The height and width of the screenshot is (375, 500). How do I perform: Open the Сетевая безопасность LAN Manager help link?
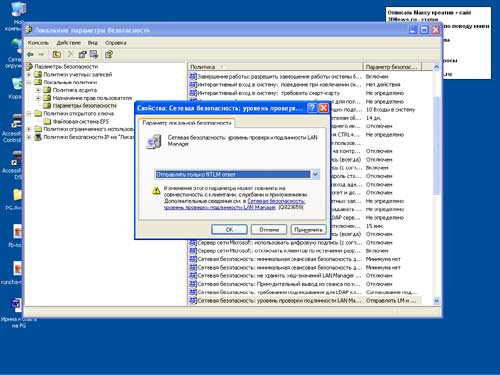234,204
